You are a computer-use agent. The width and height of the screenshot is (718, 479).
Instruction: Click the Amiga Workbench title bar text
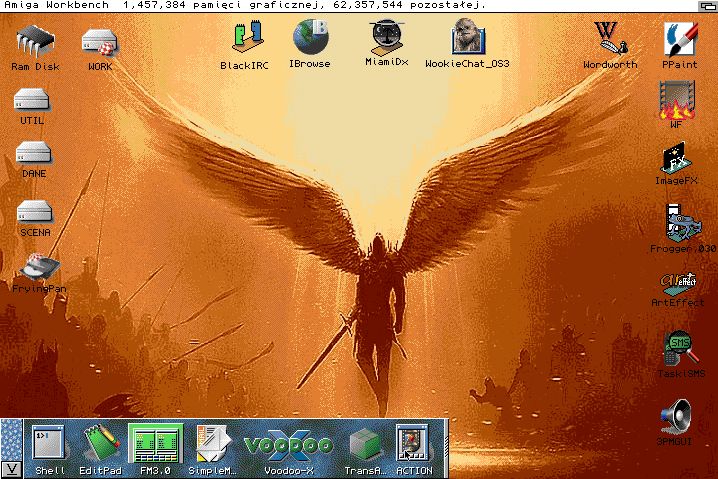pos(56,5)
